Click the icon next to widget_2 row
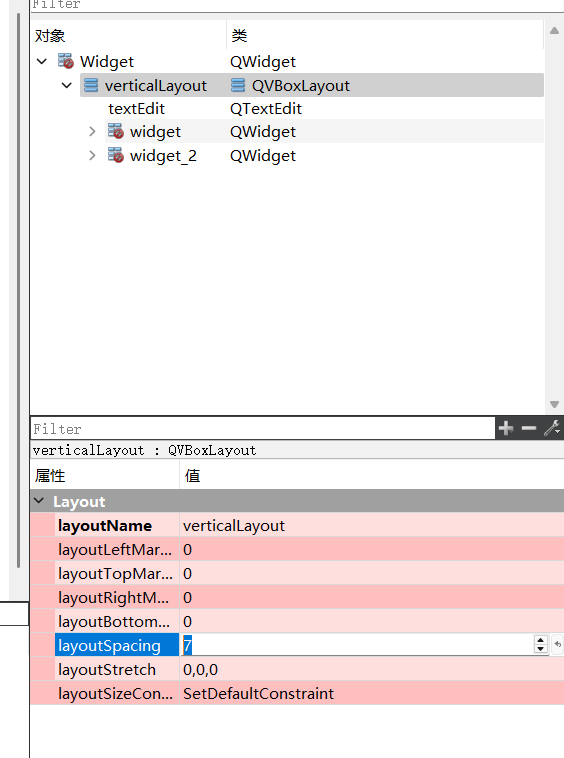The height and width of the screenshot is (758, 564). 116,155
